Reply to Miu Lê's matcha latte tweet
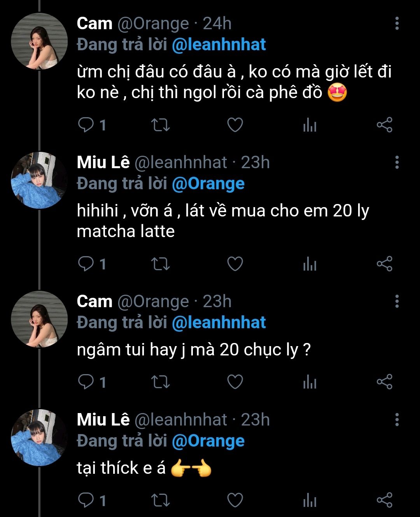Screen dimensions: 420x517 click(86, 264)
